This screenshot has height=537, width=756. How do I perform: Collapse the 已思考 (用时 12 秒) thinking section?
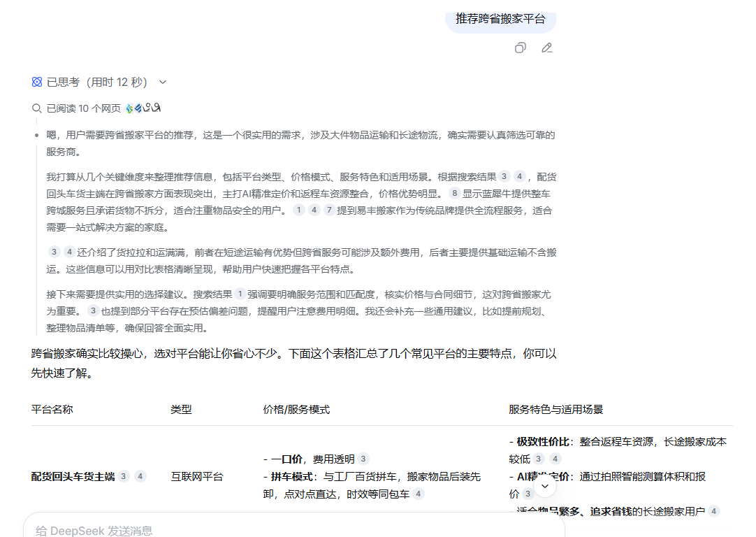pos(163,82)
